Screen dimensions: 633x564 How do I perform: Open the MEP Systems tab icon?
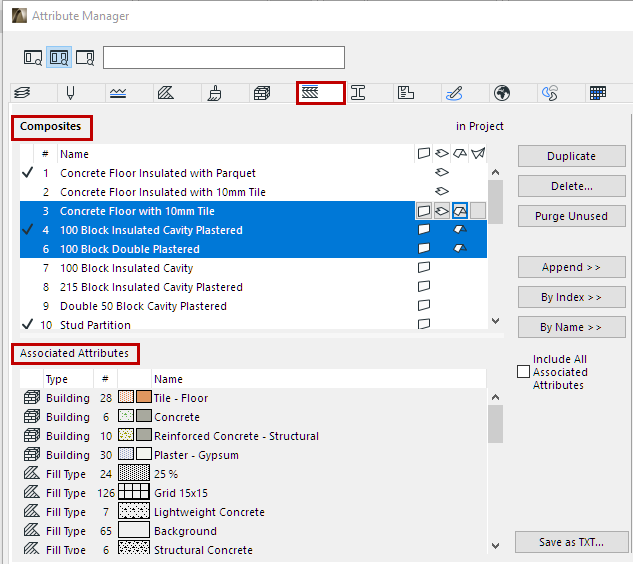pos(454,93)
